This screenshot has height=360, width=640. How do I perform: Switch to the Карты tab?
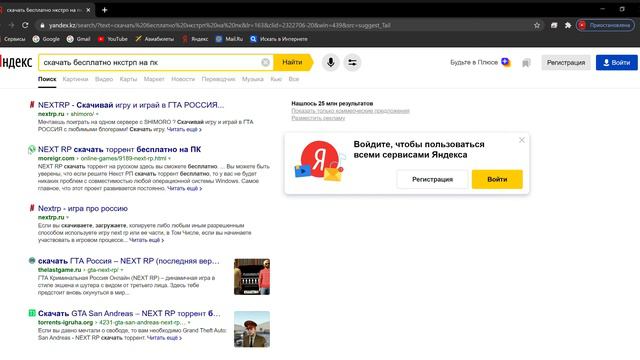pos(128,79)
